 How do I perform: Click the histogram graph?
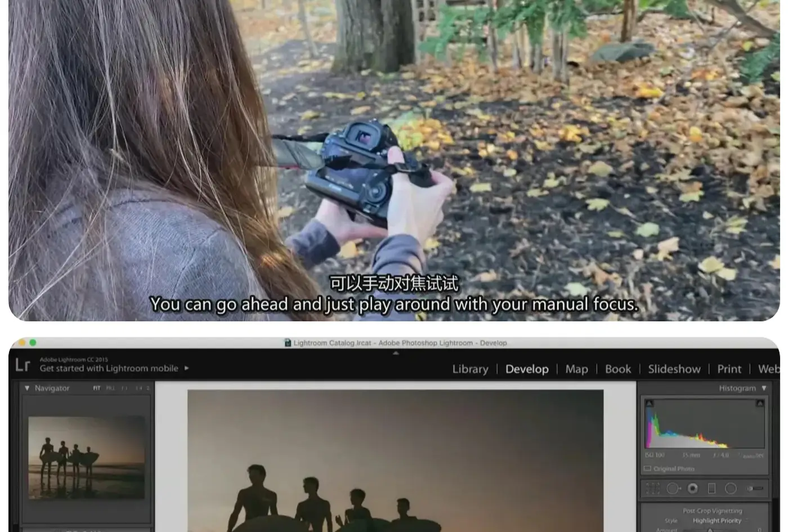(705, 423)
